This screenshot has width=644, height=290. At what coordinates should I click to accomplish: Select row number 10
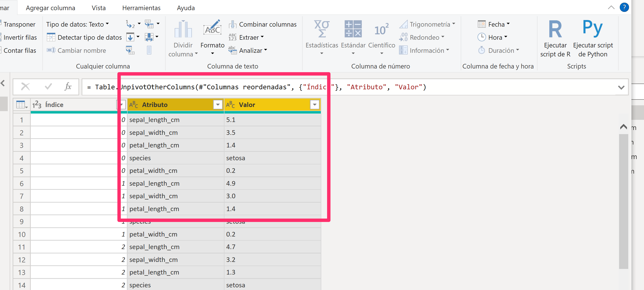pyautogui.click(x=22, y=234)
